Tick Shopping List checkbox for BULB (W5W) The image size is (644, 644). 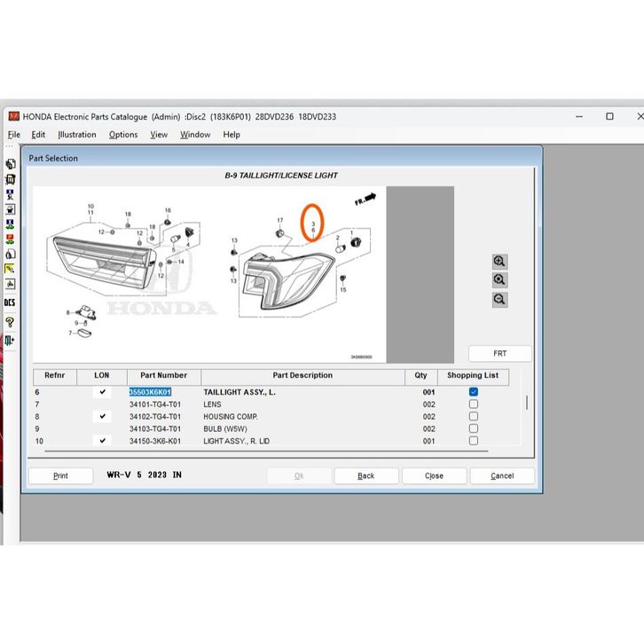474,428
